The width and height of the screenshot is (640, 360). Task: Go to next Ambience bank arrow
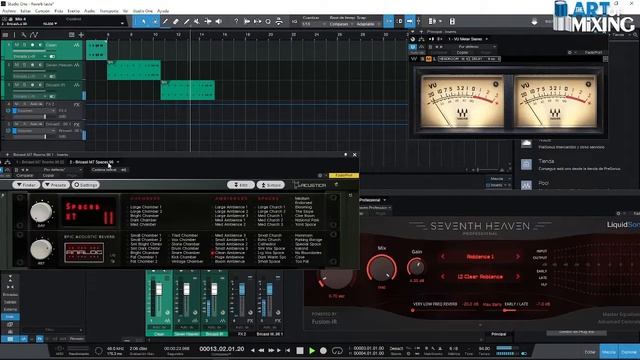[x=518, y=257]
